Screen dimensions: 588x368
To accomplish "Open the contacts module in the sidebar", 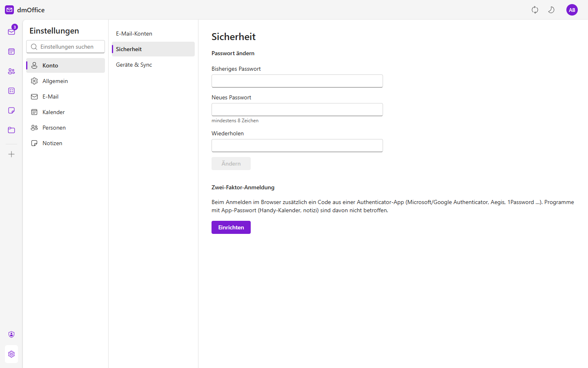I will (x=11, y=71).
